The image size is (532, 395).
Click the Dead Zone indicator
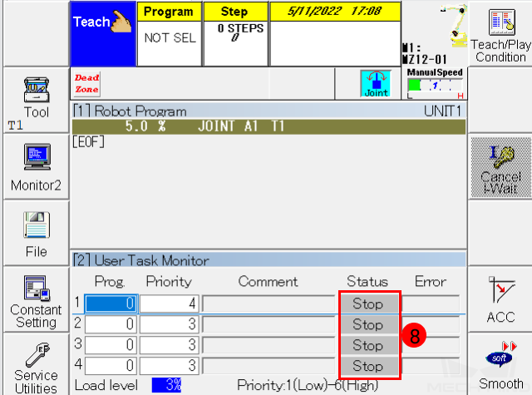coord(86,83)
